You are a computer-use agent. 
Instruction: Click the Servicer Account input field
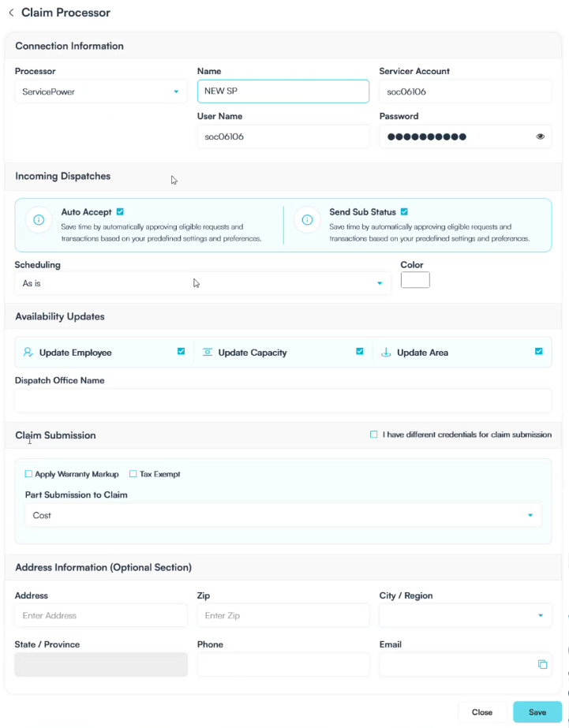pos(466,91)
